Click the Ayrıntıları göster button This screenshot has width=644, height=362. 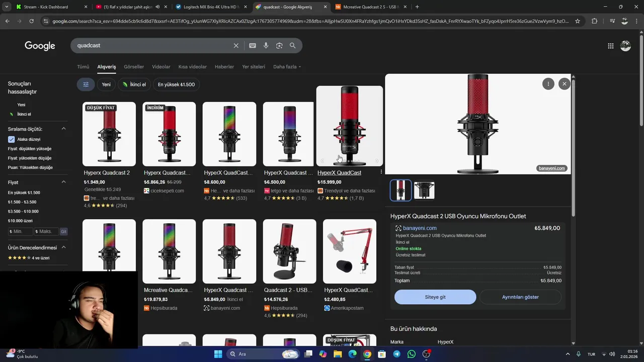(520, 297)
